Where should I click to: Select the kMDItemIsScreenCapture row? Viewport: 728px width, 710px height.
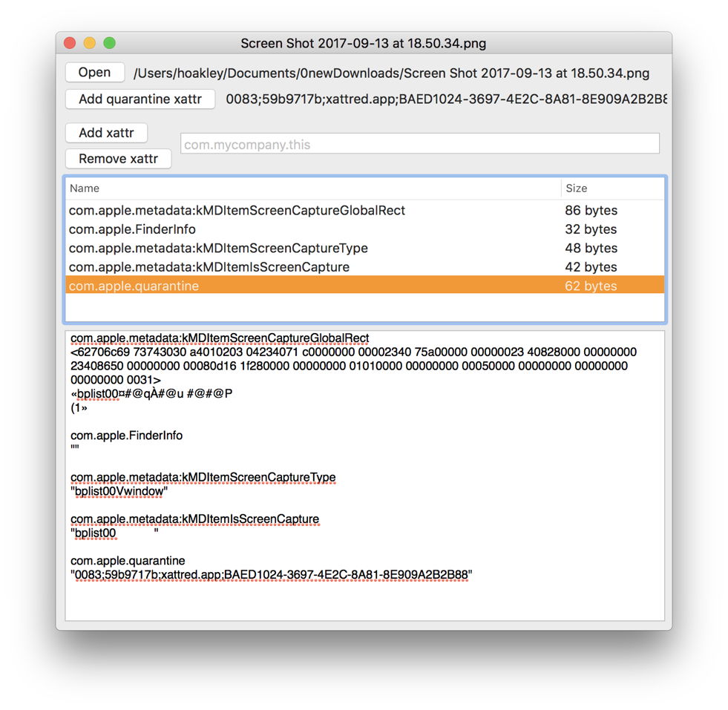209,267
